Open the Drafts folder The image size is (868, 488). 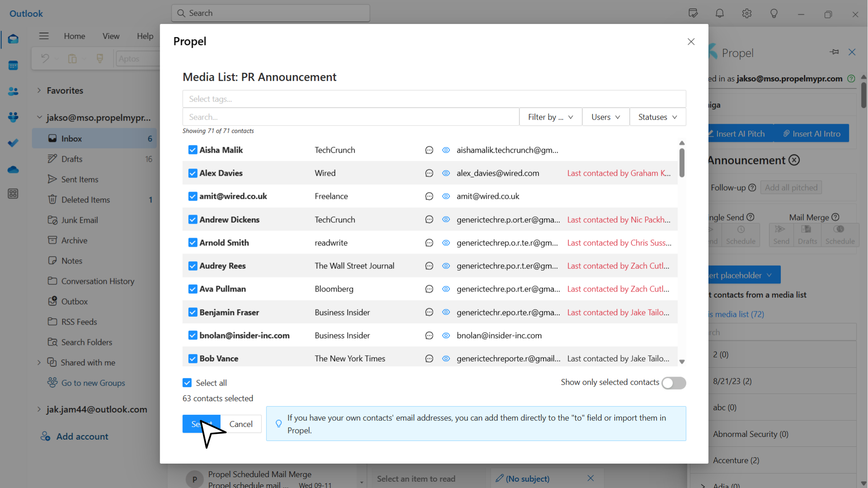click(x=94, y=159)
